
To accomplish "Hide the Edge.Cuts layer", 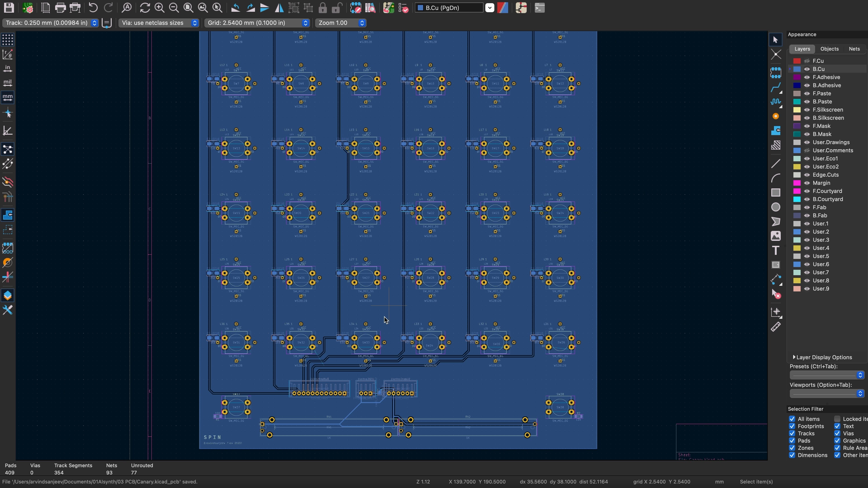I will coord(807,175).
